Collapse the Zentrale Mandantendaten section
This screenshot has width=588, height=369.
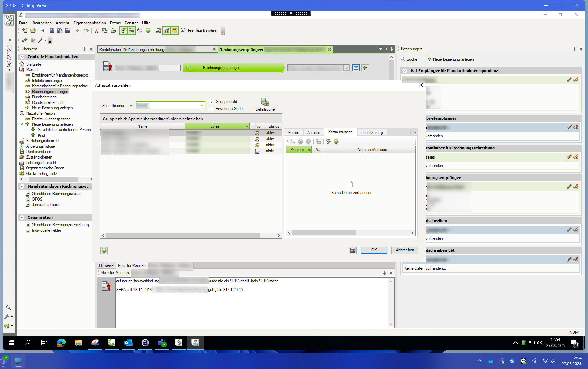22,57
